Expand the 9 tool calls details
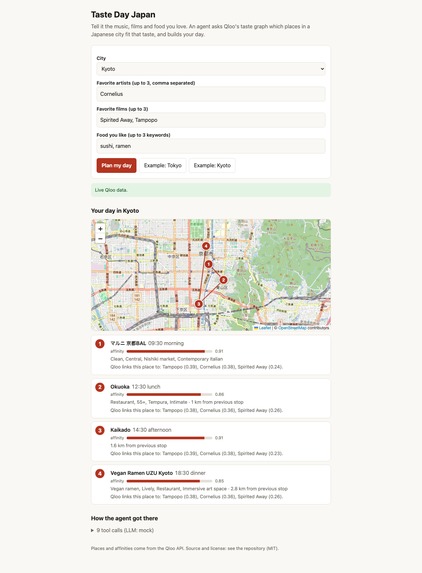This screenshot has height=573, width=422. click(x=122, y=530)
